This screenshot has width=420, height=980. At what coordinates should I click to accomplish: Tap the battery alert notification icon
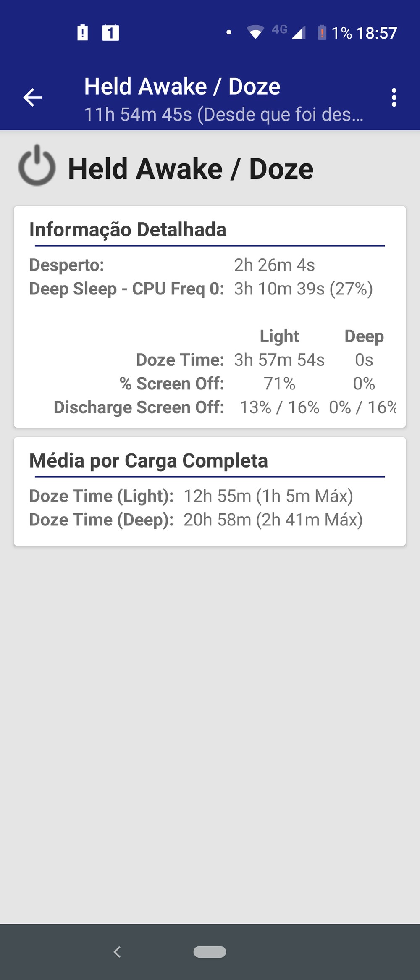pyautogui.click(x=83, y=32)
